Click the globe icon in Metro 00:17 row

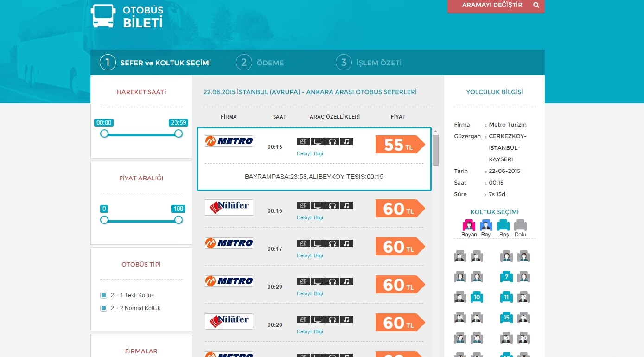coord(303,243)
